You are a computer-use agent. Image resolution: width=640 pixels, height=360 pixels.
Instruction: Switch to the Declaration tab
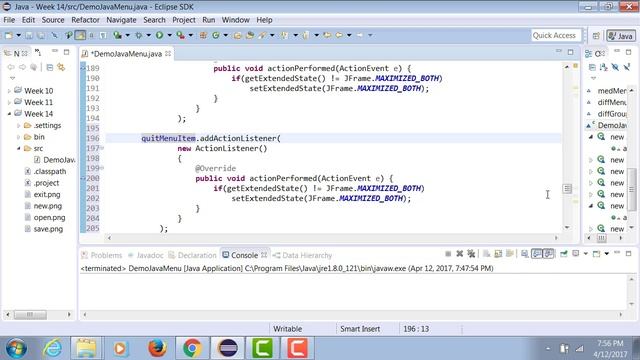tap(192, 255)
